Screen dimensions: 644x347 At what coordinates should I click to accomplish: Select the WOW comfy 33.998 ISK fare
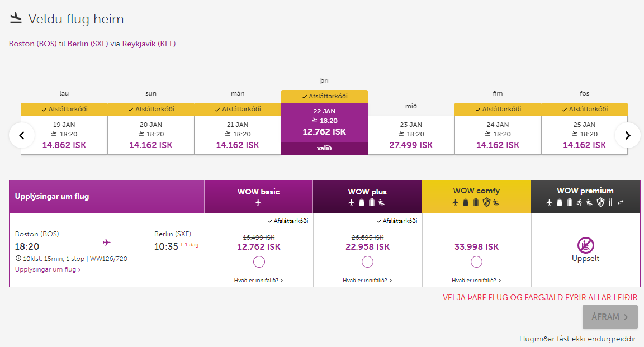click(476, 262)
